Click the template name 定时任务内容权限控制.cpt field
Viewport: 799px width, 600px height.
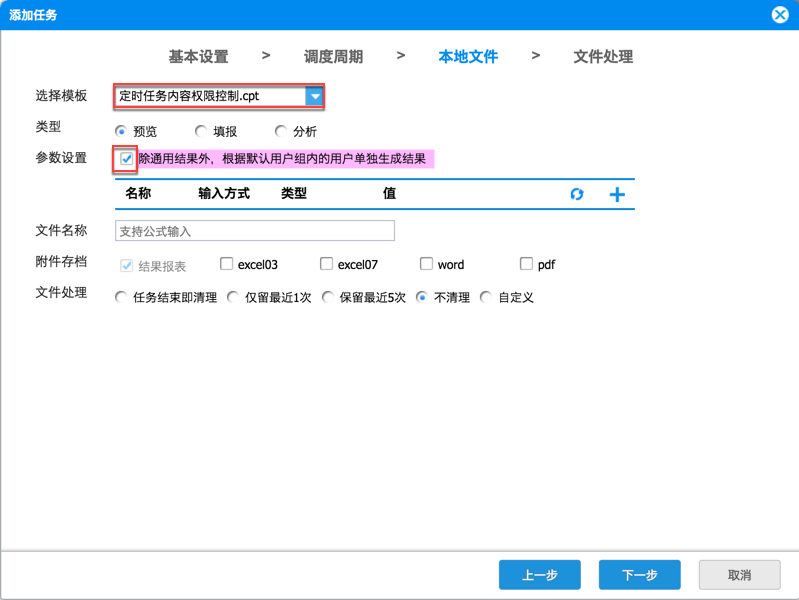point(210,96)
